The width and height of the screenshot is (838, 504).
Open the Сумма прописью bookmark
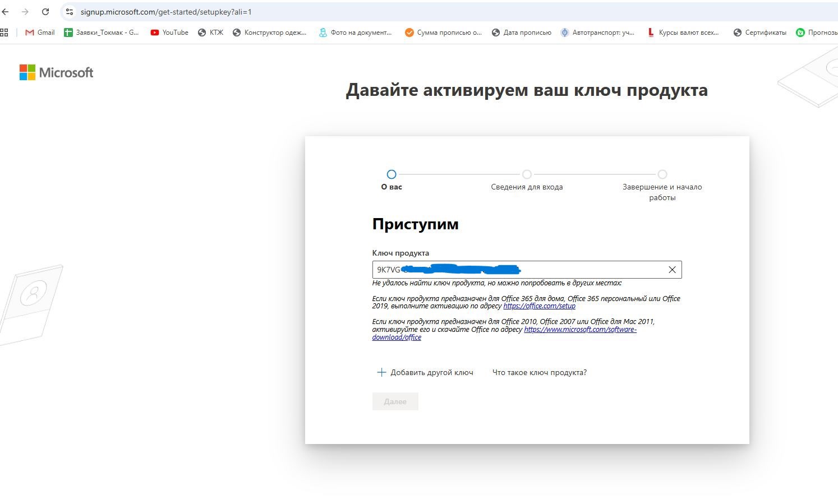pos(444,33)
